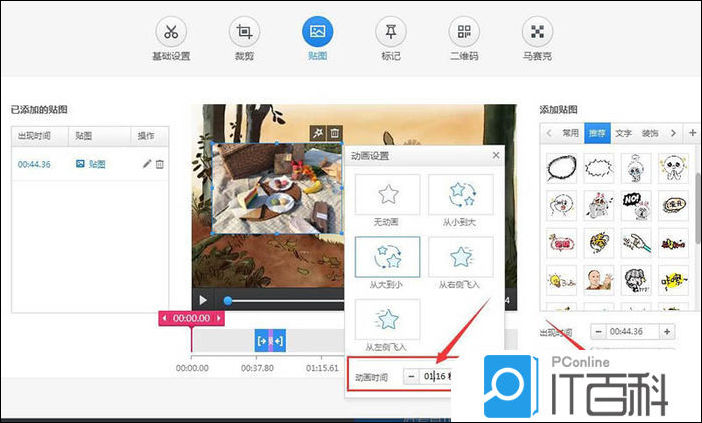Click the 操作 column header

tap(146, 136)
